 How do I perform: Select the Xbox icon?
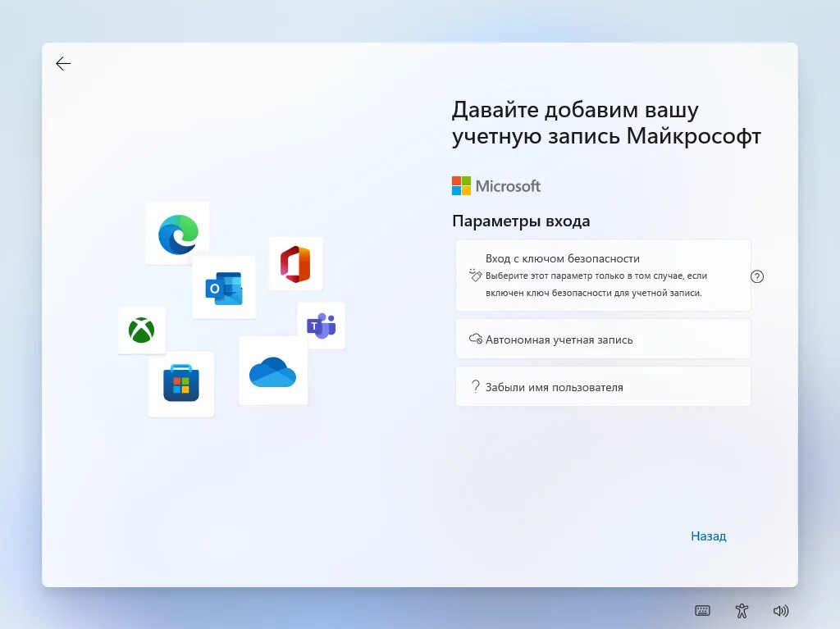point(141,330)
